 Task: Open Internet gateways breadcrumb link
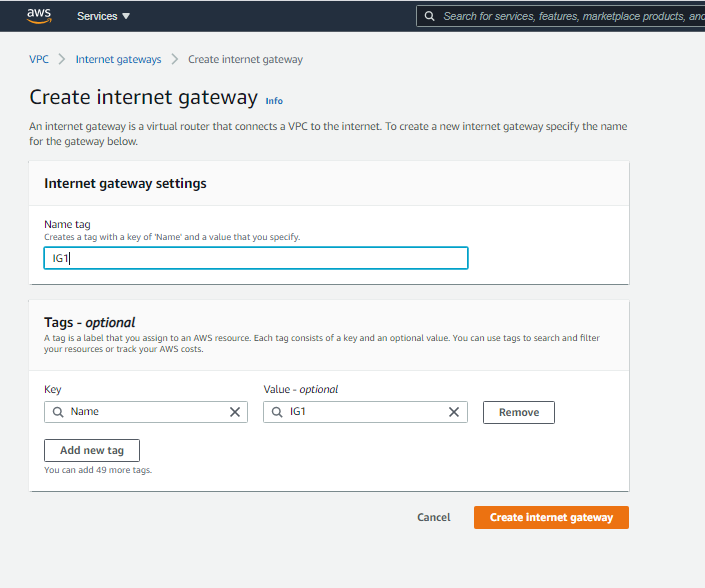tap(118, 59)
